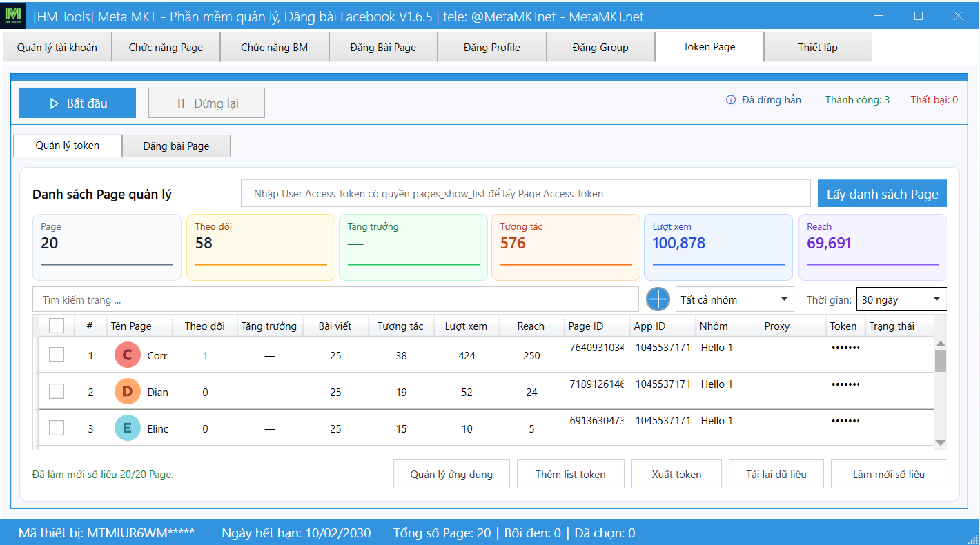Screen dimensions: 980x545
Task: Sort by the Theo dõi column header
Action: (205, 326)
